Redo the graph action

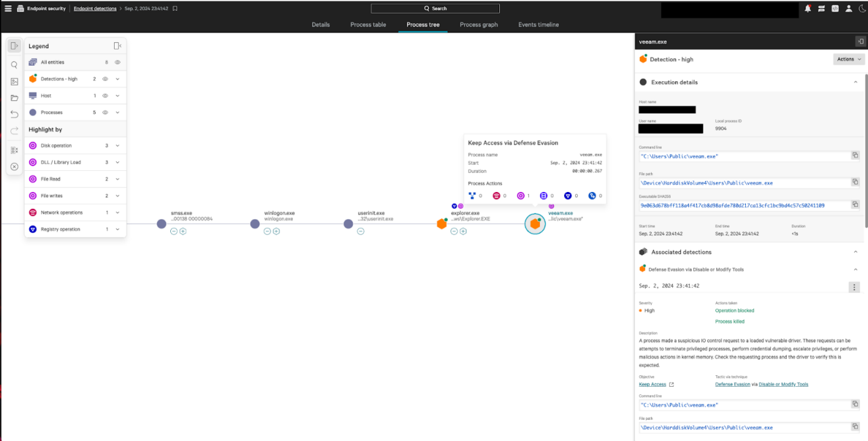(14, 131)
